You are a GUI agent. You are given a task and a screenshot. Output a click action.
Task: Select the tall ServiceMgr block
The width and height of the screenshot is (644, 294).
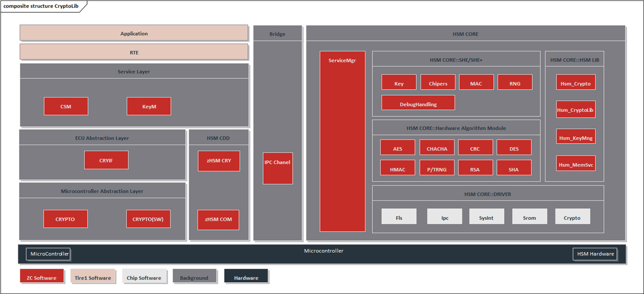(342, 141)
